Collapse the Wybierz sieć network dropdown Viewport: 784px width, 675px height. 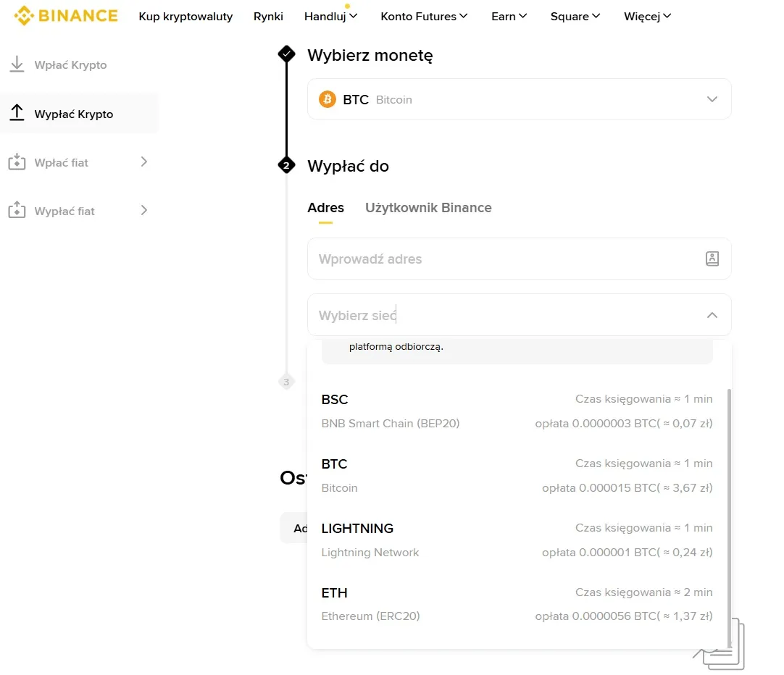pyautogui.click(x=712, y=315)
